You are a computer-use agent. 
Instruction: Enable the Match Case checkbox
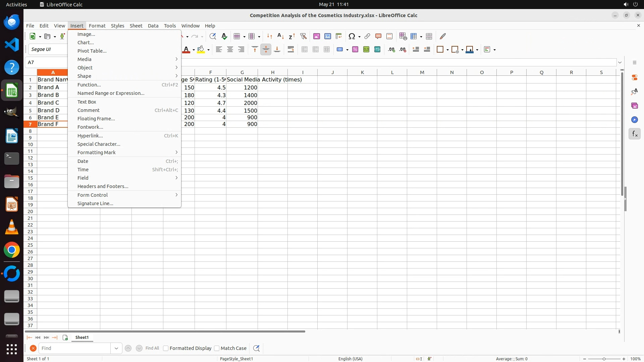[217, 348]
